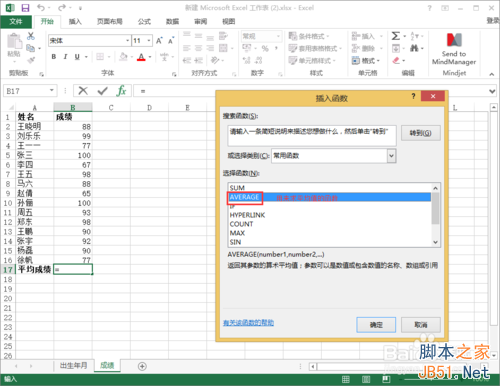Click the Paste clipboard icon

(x=14, y=42)
